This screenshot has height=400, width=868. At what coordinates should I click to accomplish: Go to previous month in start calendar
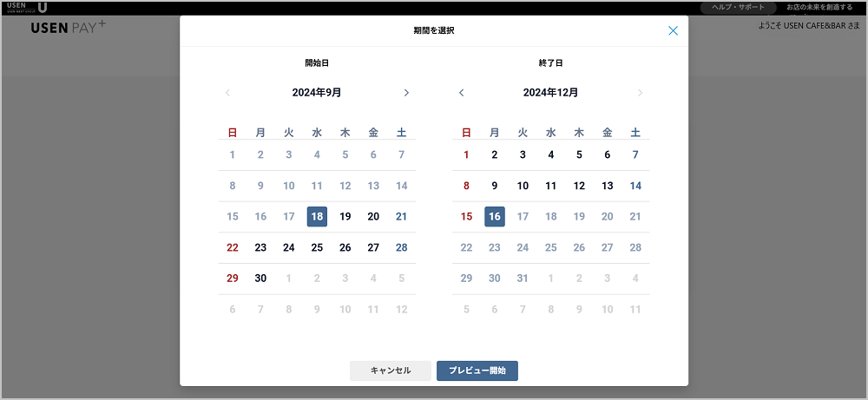[x=227, y=93]
